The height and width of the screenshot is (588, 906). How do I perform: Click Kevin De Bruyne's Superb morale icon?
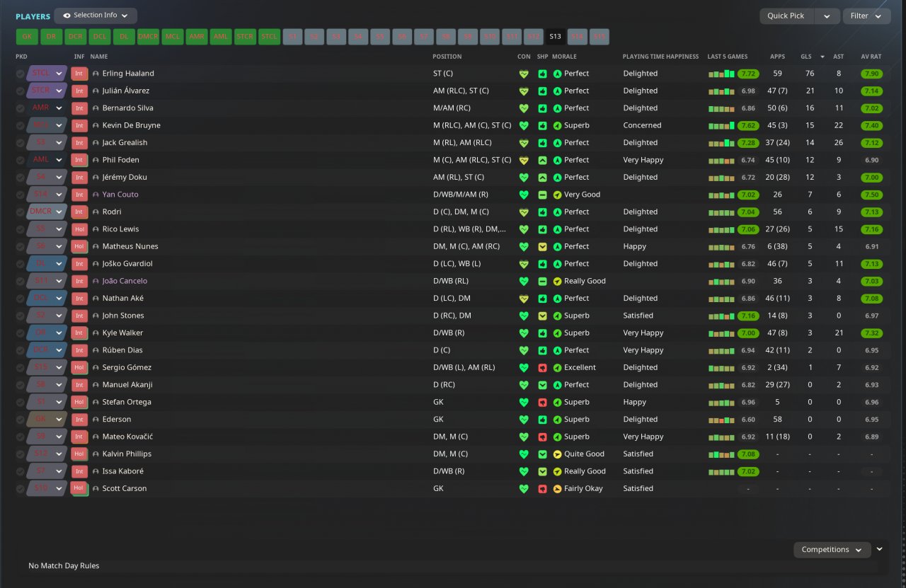pyautogui.click(x=557, y=125)
